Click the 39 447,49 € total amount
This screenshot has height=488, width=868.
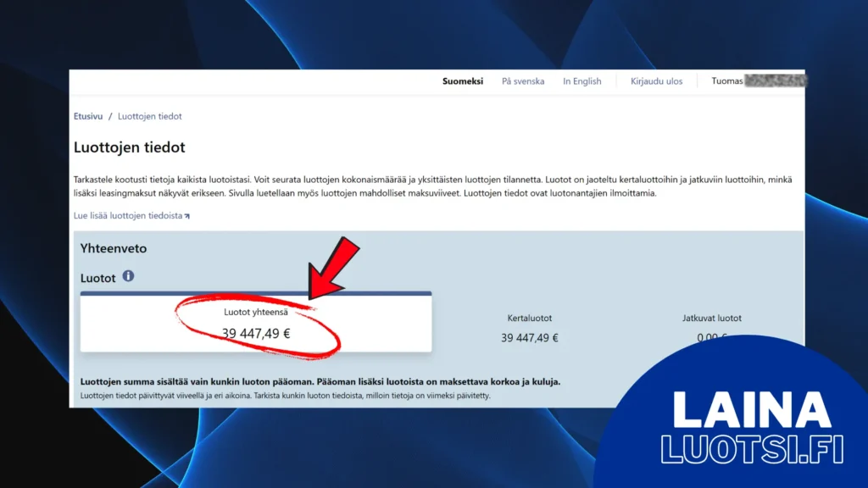pyautogui.click(x=256, y=334)
